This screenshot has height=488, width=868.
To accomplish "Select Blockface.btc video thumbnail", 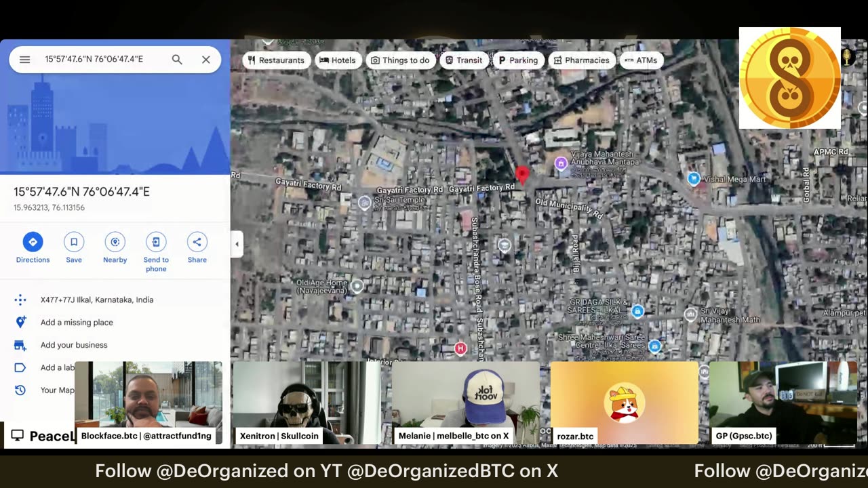I will [x=148, y=403].
